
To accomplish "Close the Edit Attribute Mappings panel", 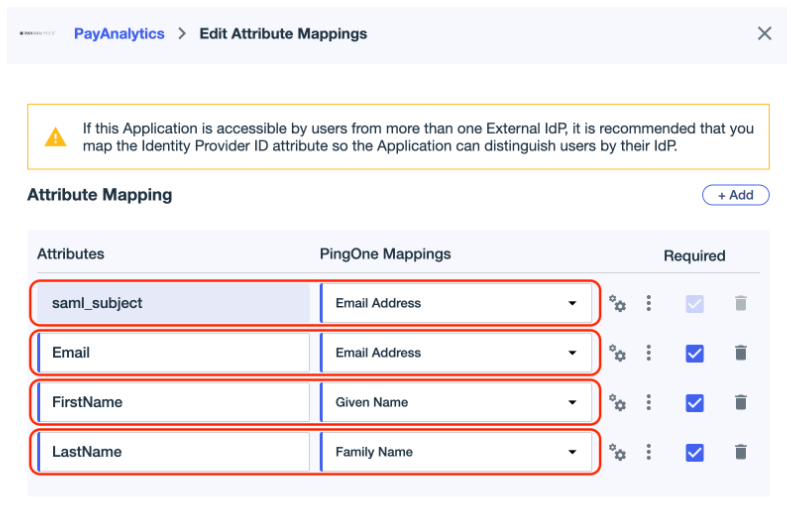I will (764, 34).
